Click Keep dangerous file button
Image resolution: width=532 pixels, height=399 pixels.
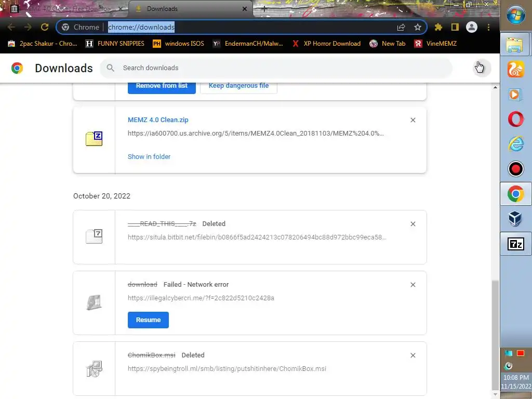click(238, 86)
